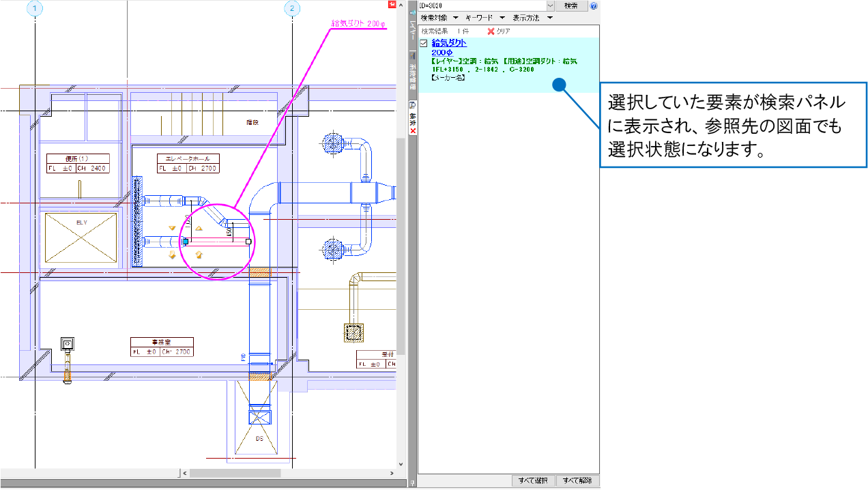The width and height of the screenshot is (868, 490).
Task: Click the lower-right orange up arrow handle
Action: click(199, 255)
